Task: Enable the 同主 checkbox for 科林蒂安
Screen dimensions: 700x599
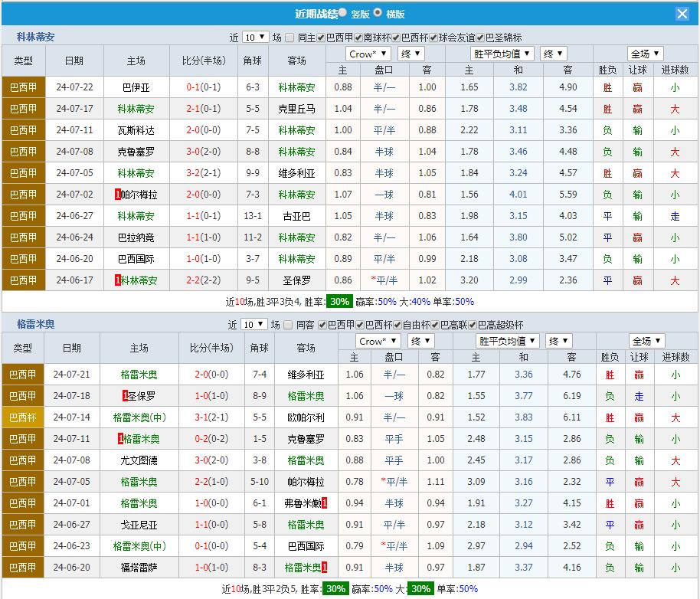Action: coord(290,37)
